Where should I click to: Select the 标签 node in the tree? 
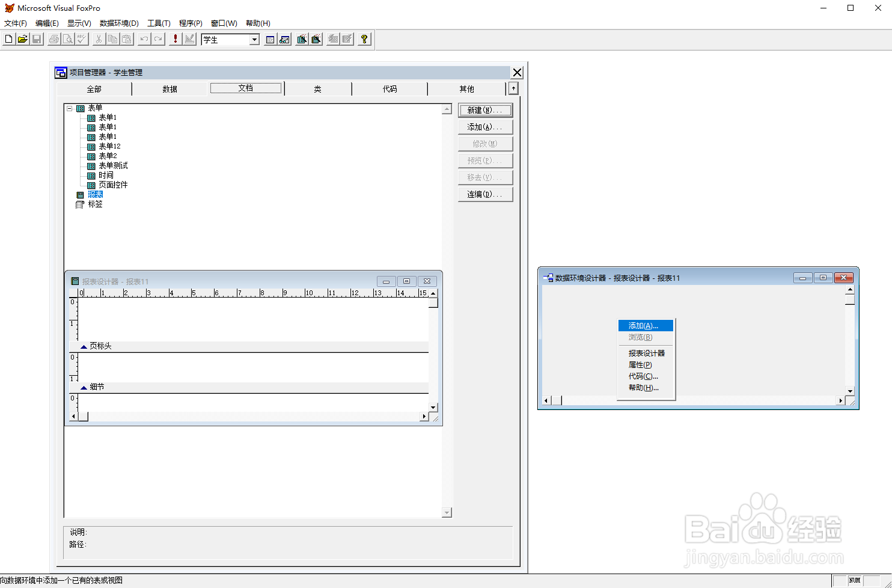[95, 204]
